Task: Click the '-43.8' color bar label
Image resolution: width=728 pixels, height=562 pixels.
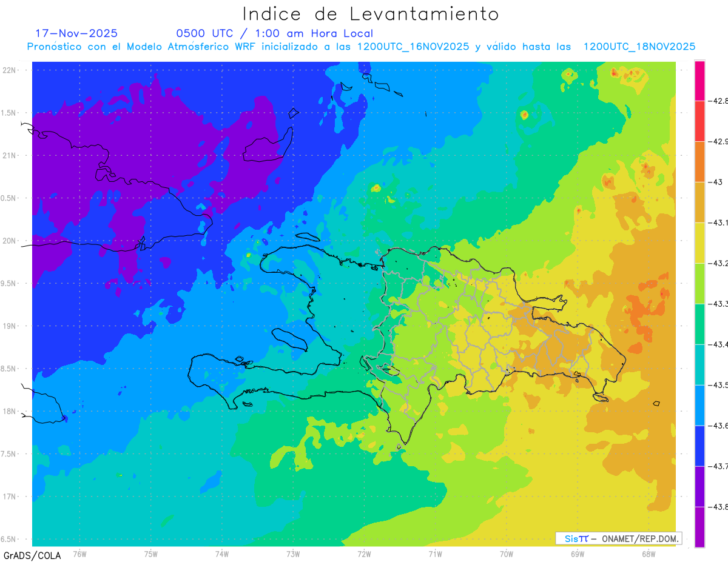Action: 718,507
